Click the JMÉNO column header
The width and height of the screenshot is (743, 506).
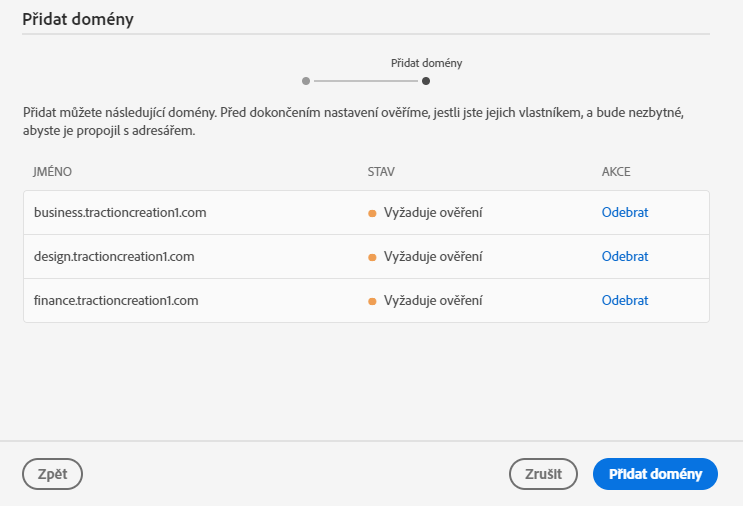53,172
